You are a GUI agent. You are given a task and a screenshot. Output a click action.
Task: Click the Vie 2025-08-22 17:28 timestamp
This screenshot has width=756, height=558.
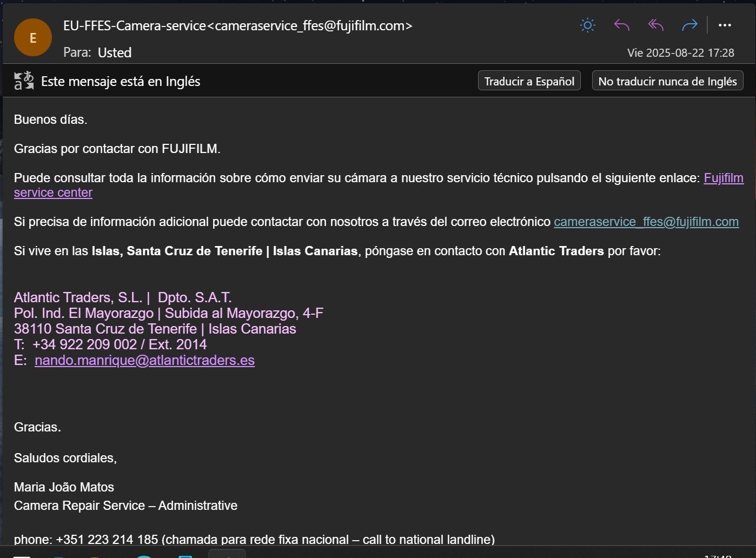pos(680,53)
